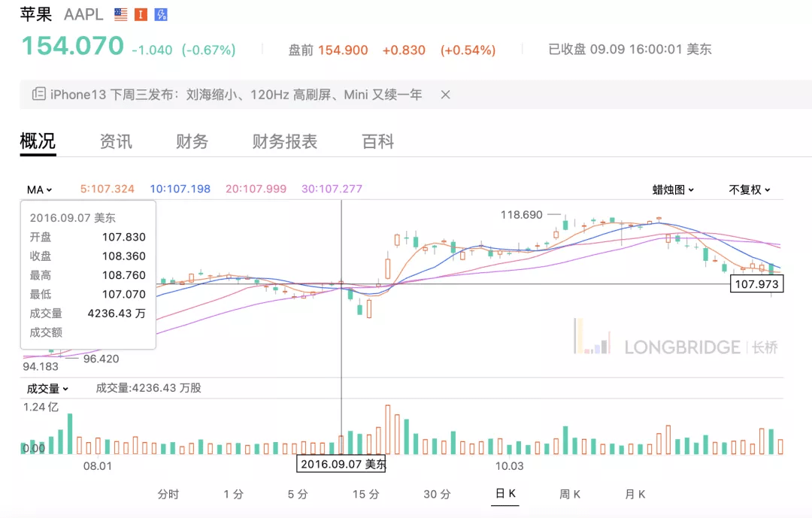Click the 10.03 date axis label

[510, 465]
